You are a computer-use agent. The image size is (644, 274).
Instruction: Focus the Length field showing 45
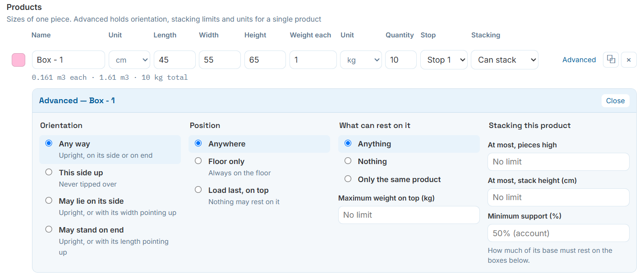[x=175, y=59]
